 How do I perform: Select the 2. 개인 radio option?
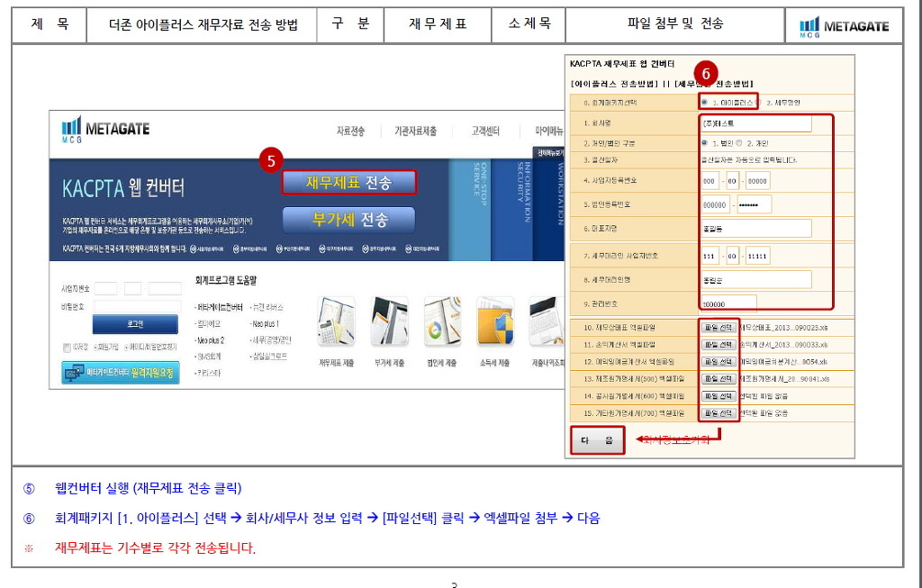(x=739, y=143)
